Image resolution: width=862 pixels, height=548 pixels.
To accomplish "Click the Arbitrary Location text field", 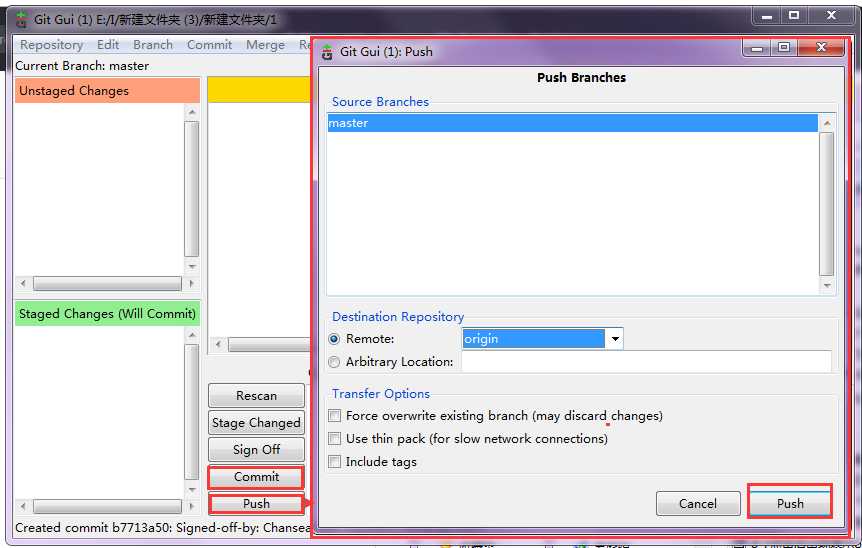I will pos(646,362).
